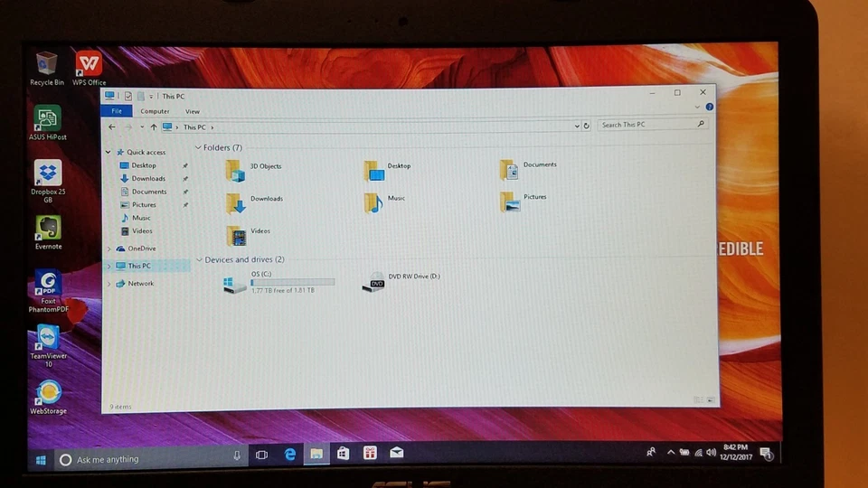Go back with the Back arrow
This screenshot has height=488, width=868.
(x=112, y=127)
